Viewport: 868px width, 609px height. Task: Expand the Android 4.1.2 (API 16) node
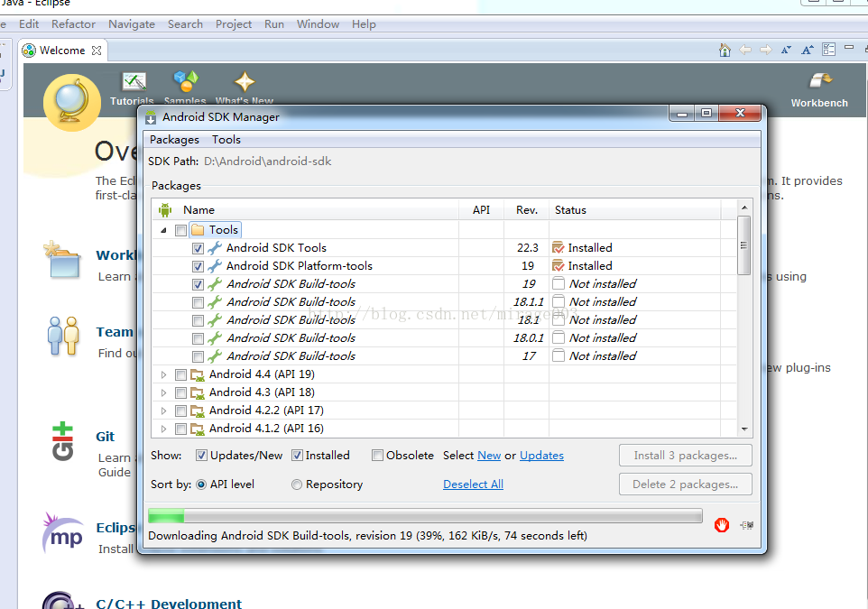click(x=163, y=429)
